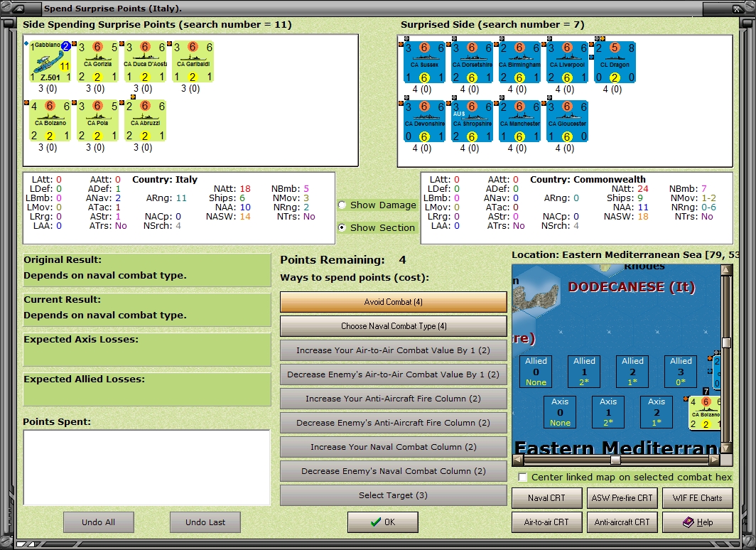Click the Allied 0 None section box
This screenshot has width=756, height=550.
536,371
